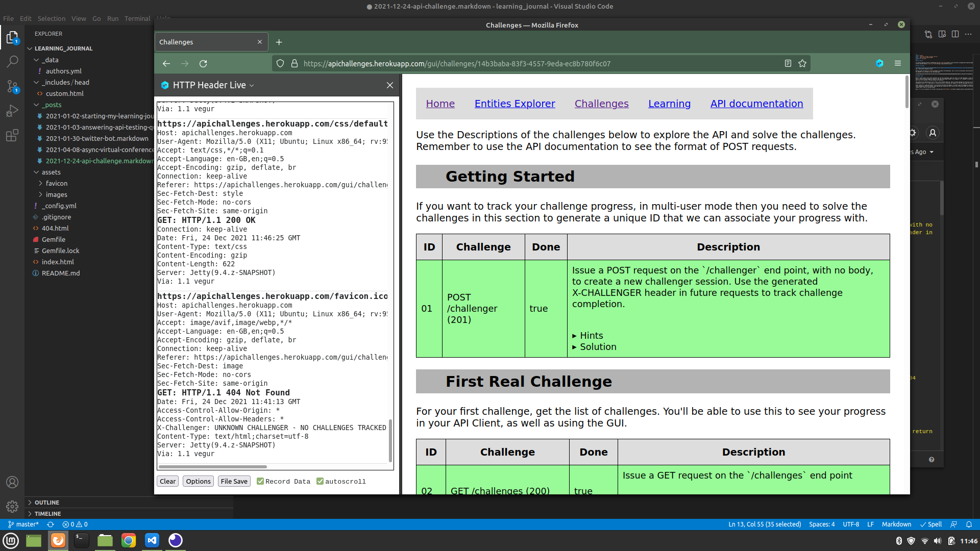Open the Go menu

point(96,18)
